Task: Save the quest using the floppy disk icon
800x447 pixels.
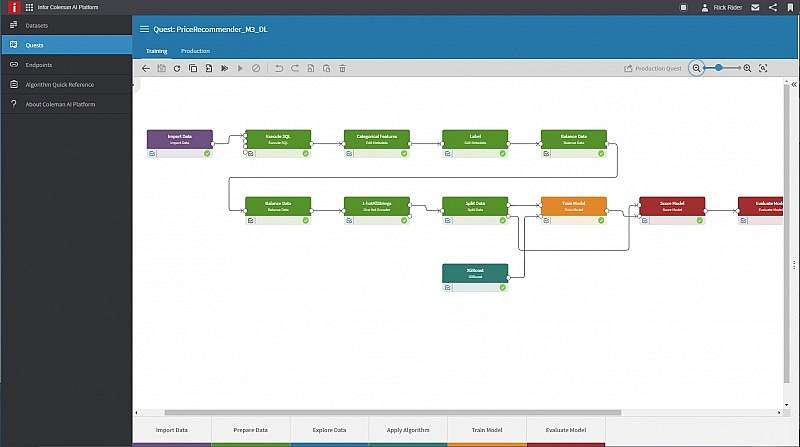Action: coord(161,68)
